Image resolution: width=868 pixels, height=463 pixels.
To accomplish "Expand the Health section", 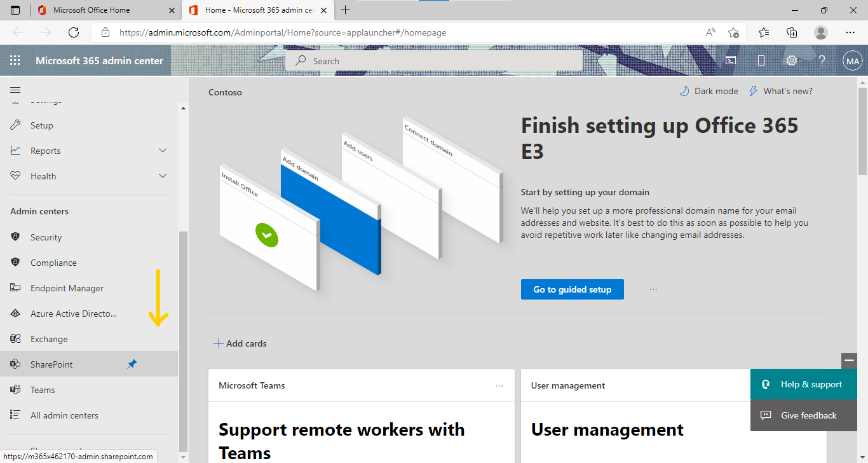I will coord(163,176).
